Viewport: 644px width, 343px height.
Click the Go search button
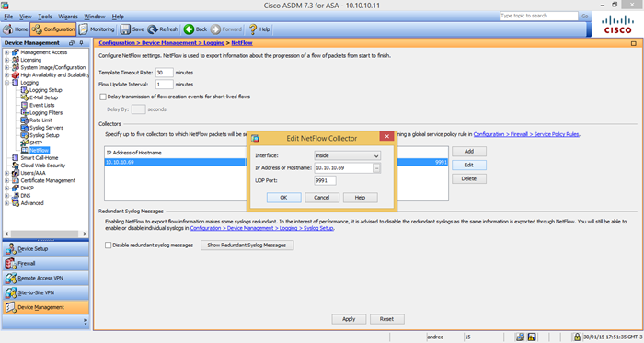tap(585, 16)
